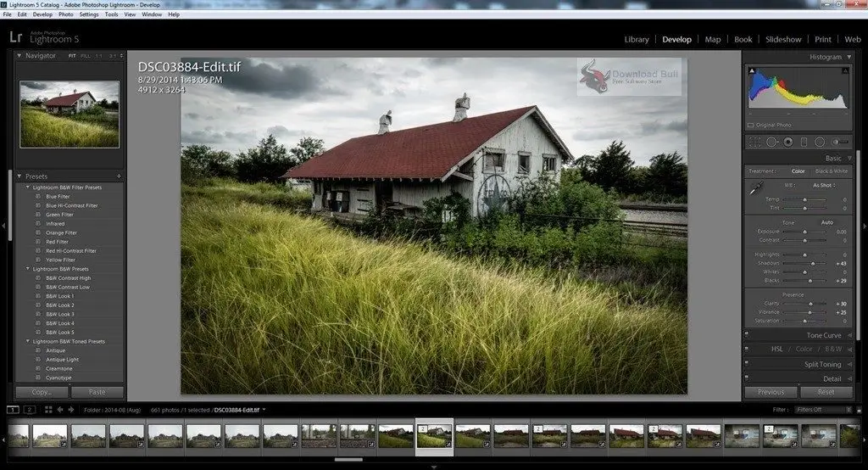The height and width of the screenshot is (470, 868).
Task: Open the WB As Shot dropdown
Action: (x=824, y=185)
